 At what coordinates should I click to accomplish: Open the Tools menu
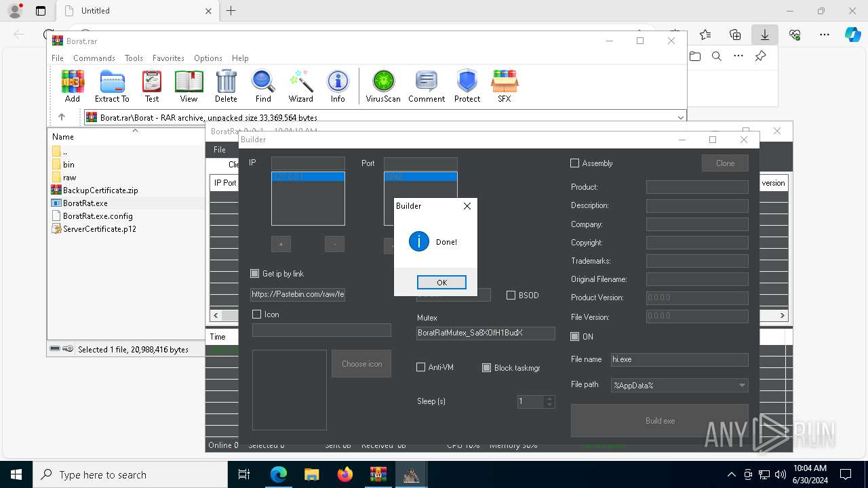(x=134, y=58)
